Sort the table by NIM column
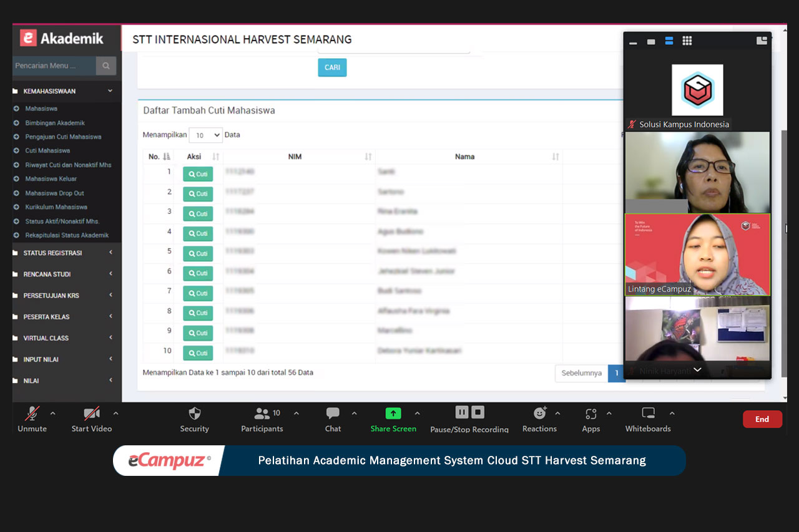This screenshot has width=799, height=532. (x=299, y=157)
